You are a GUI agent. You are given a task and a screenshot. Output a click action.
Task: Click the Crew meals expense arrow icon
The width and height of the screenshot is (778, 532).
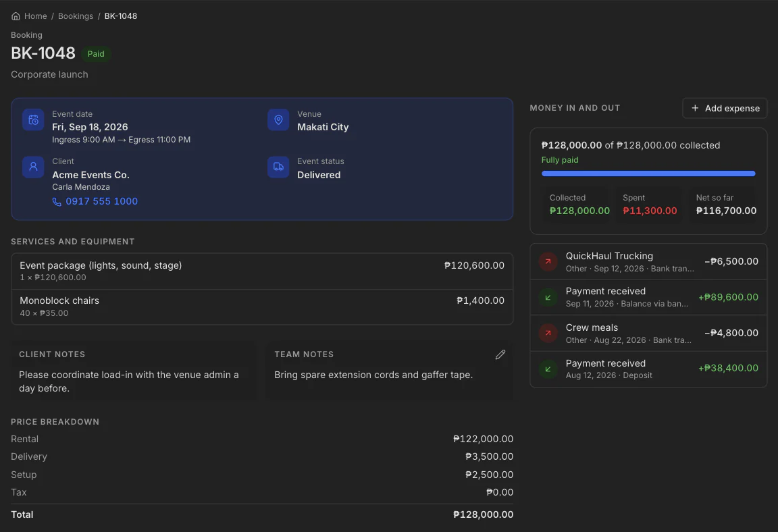pyautogui.click(x=548, y=334)
